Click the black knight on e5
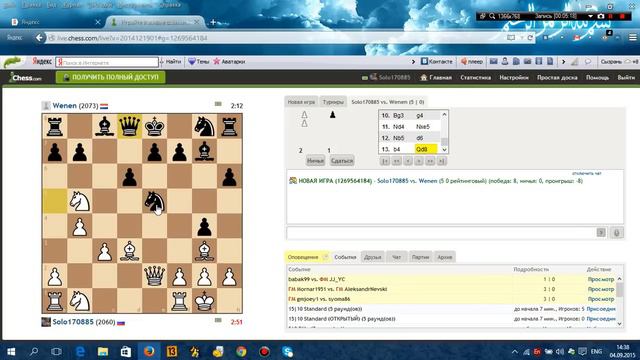Viewport: 640px width, 360px height. pyautogui.click(x=155, y=201)
